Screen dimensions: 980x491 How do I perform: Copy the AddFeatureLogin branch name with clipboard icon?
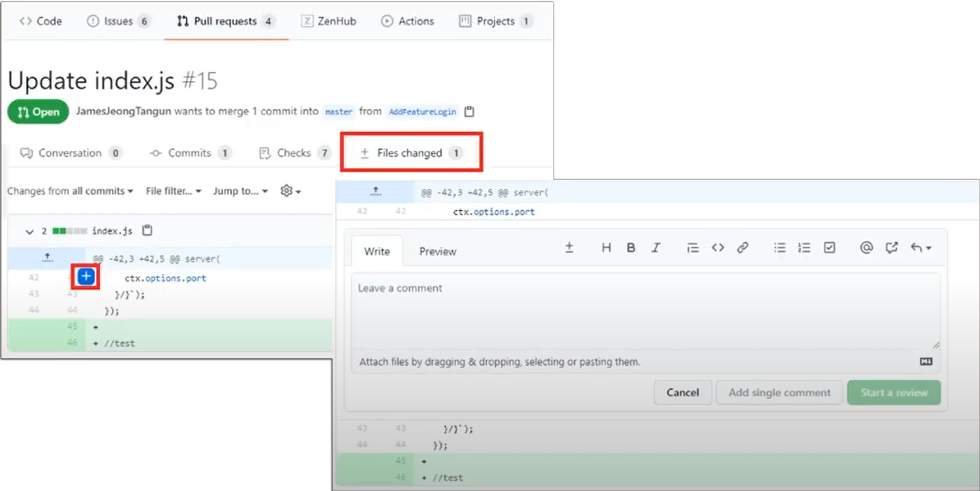(469, 111)
